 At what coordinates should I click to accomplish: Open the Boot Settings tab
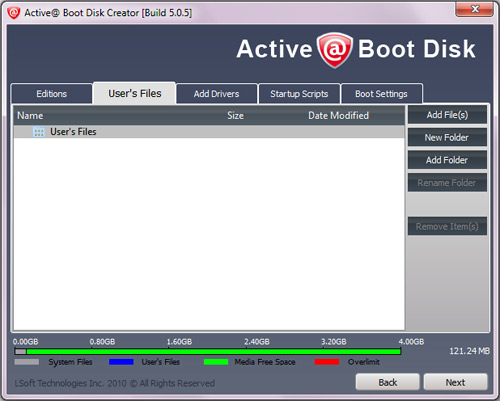381,94
